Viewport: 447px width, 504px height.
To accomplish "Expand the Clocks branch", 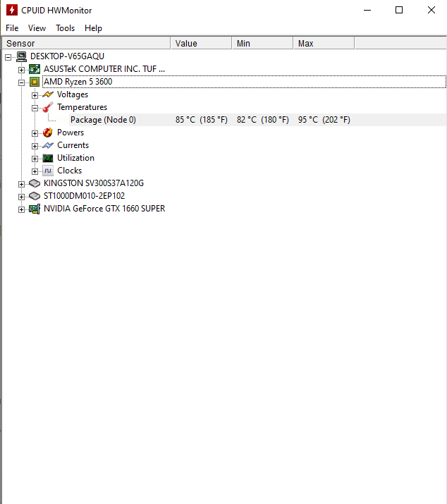I will (35, 171).
